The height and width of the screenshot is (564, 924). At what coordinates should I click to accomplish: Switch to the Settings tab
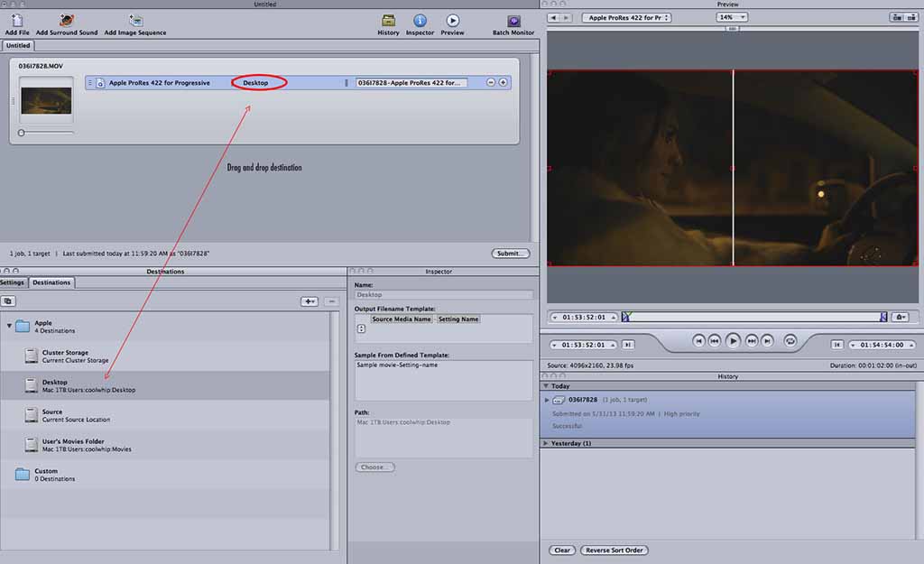click(x=13, y=282)
